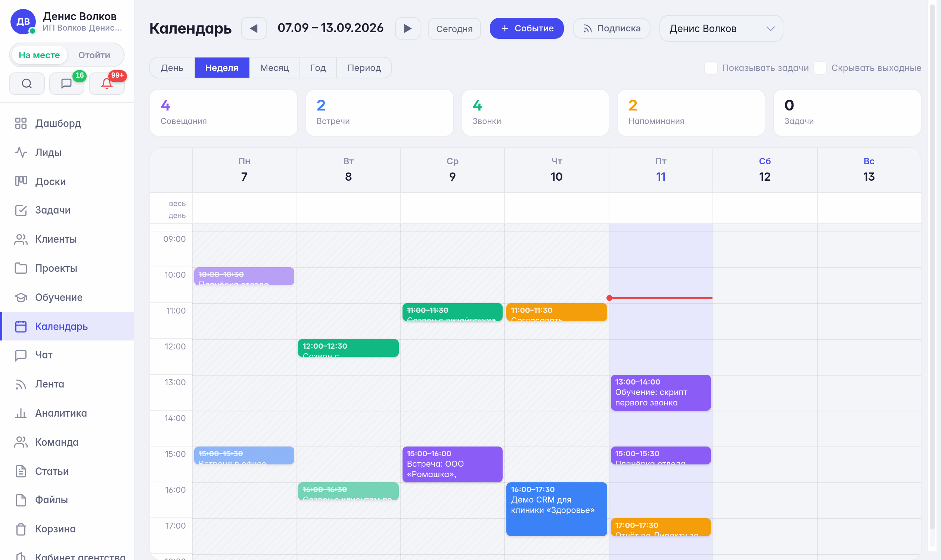Select the Неделя view tab

[x=221, y=68]
